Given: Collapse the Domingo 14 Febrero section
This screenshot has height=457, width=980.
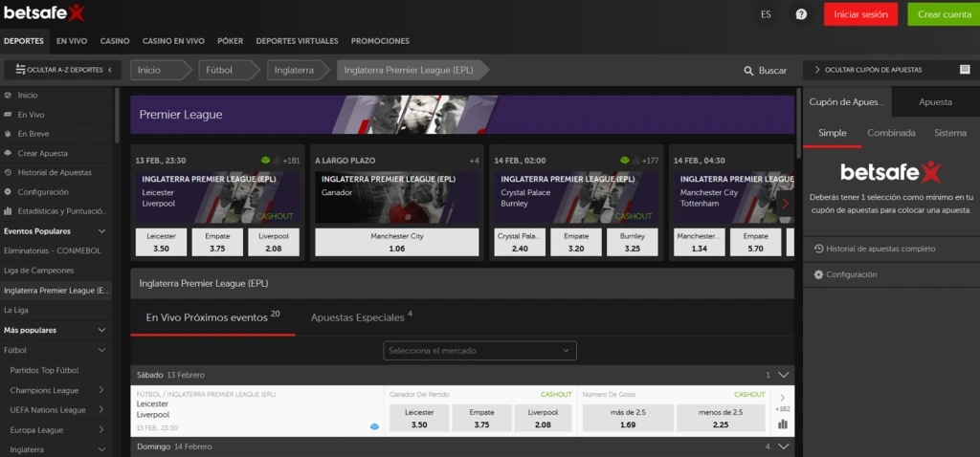Looking at the screenshot, I should click(x=783, y=447).
